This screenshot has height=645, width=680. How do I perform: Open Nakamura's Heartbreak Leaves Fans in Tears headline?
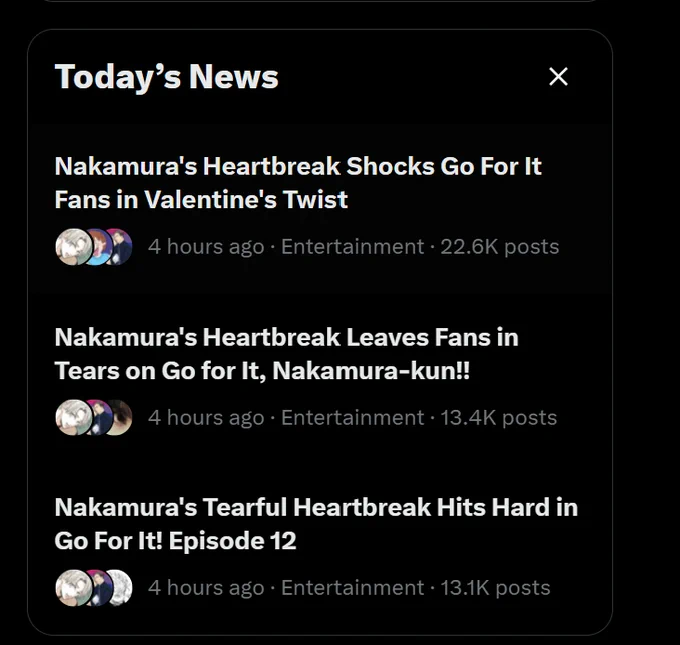tap(286, 354)
